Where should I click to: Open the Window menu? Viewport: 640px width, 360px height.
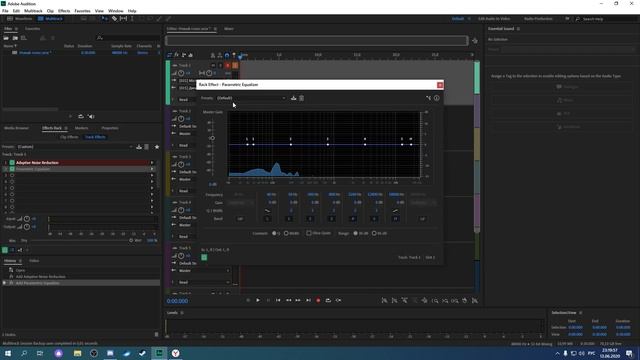[x=116, y=11]
